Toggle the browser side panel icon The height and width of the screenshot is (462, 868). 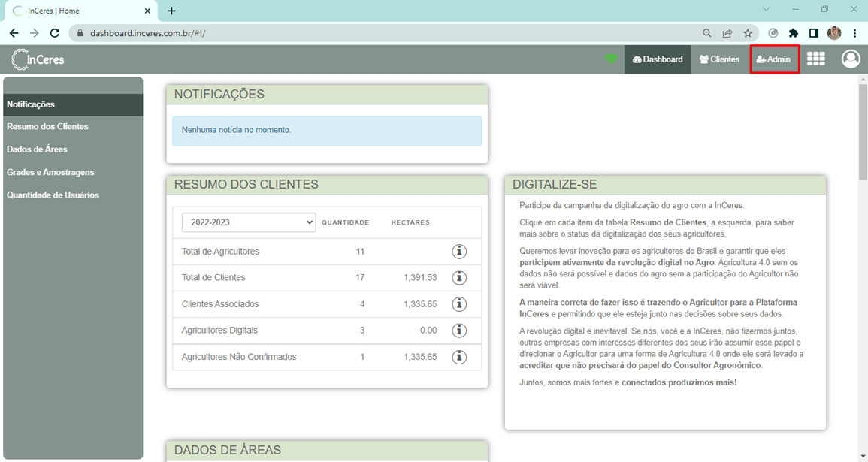coord(814,33)
